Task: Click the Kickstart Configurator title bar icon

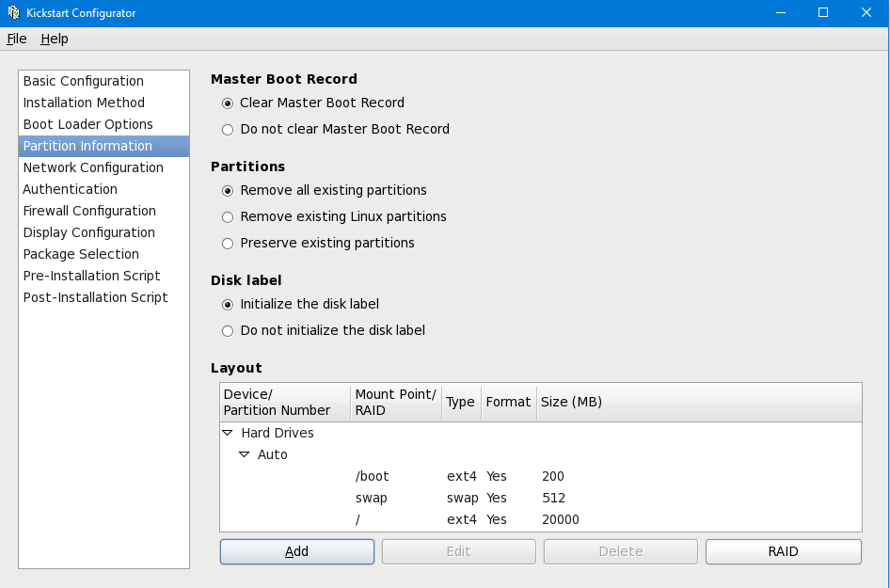Action: click(x=13, y=13)
